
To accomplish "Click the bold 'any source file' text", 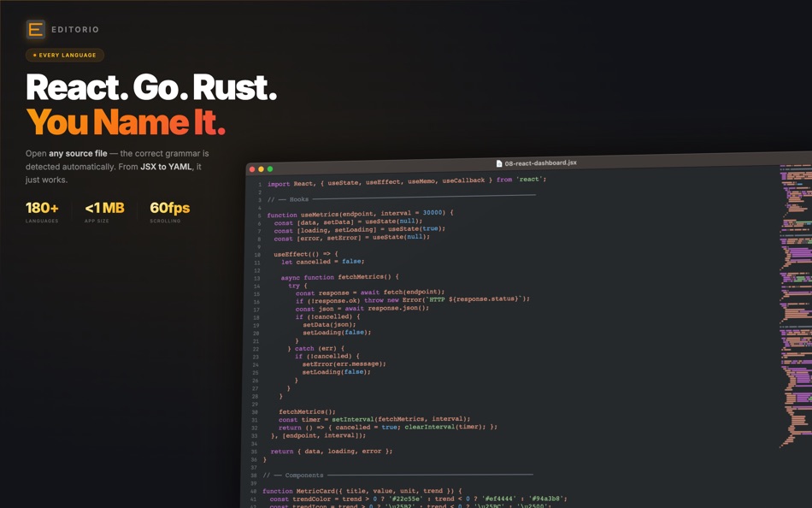I will [78, 153].
